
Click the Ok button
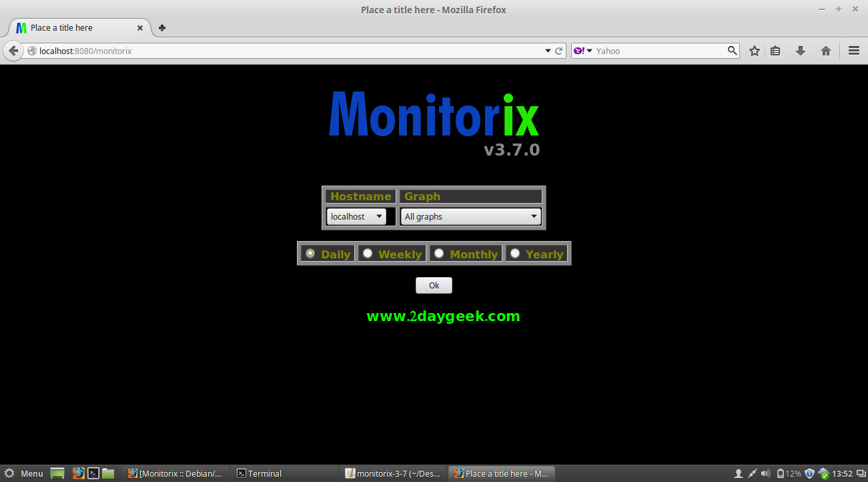tap(434, 285)
